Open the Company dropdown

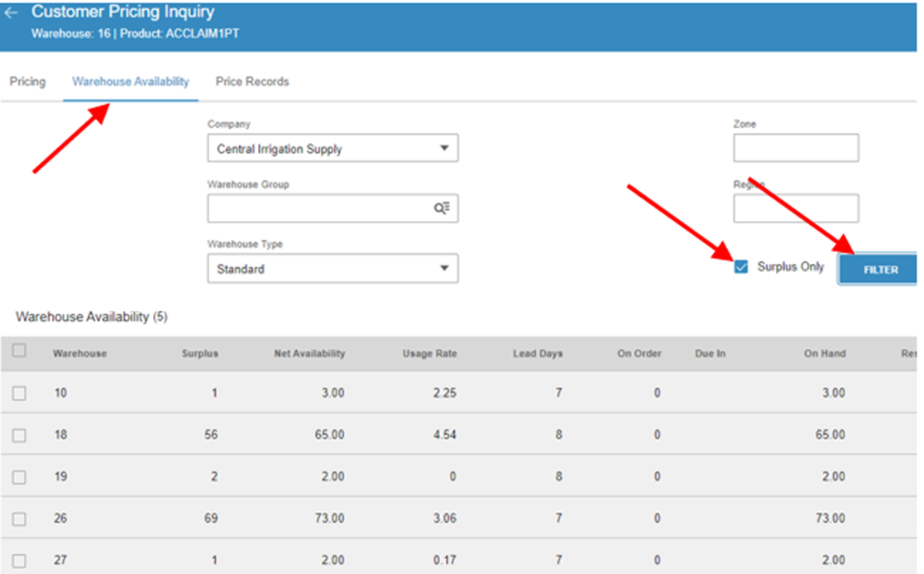click(333, 148)
